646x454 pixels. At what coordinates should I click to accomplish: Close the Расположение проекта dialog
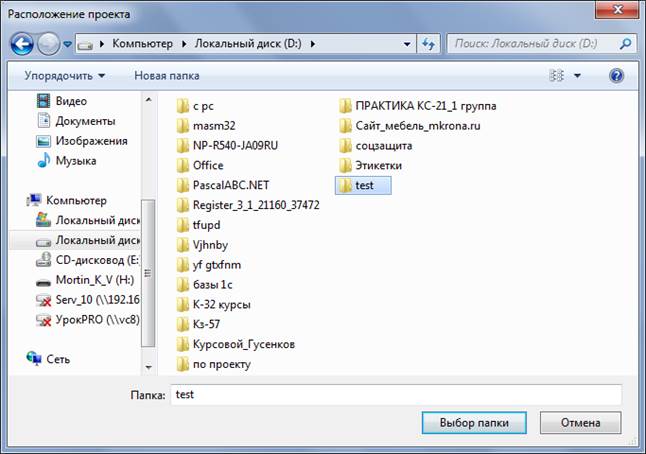pyautogui.click(x=617, y=9)
